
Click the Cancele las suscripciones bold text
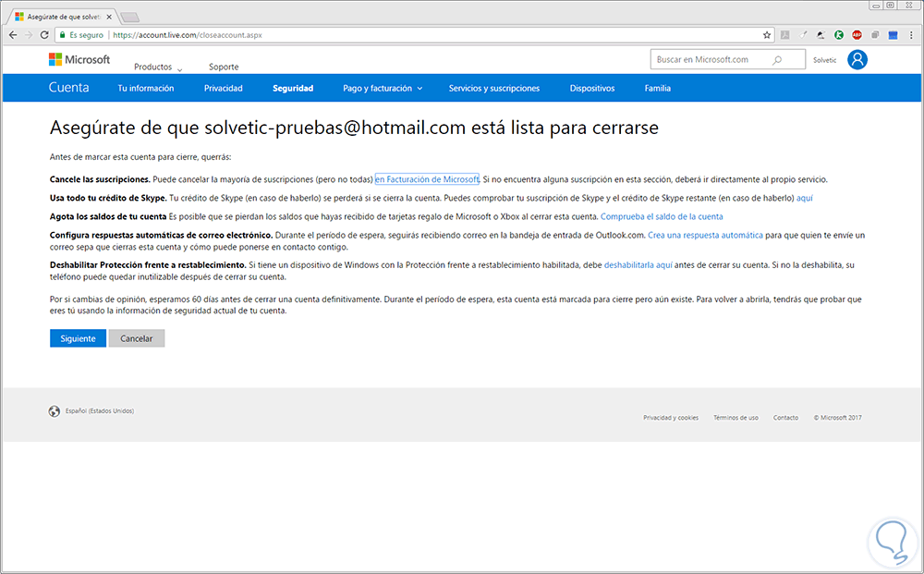[x=100, y=179]
